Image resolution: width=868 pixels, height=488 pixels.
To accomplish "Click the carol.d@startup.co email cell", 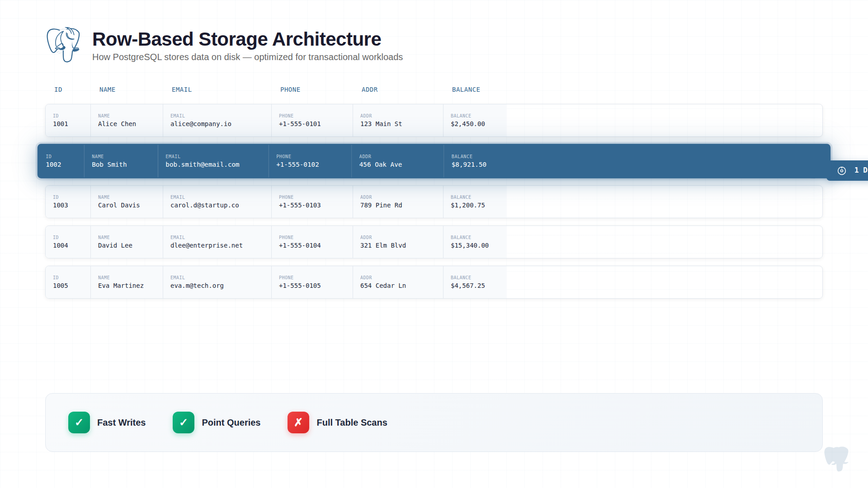I will click(204, 205).
